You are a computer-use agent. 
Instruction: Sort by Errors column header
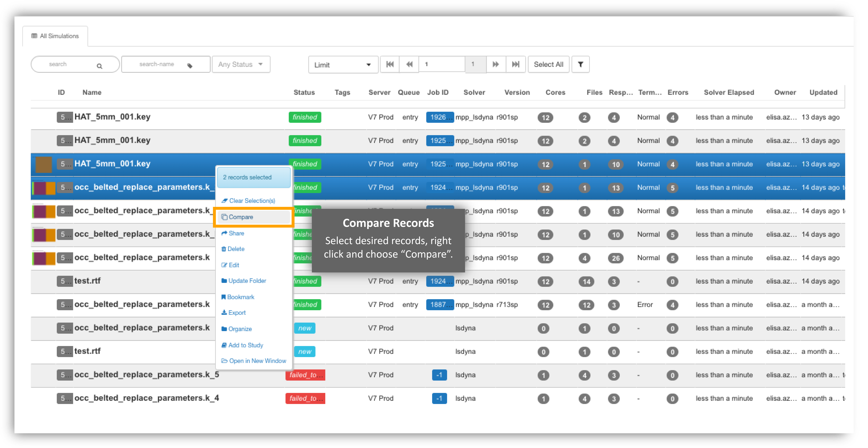click(x=678, y=93)
